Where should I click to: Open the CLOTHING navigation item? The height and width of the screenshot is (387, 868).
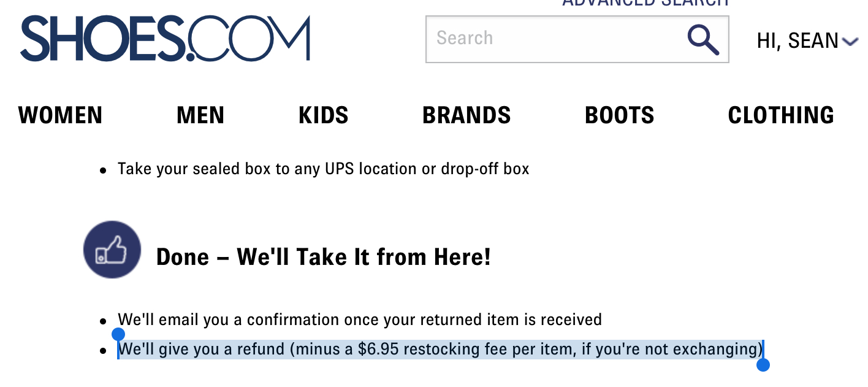(x=780, y=115)
